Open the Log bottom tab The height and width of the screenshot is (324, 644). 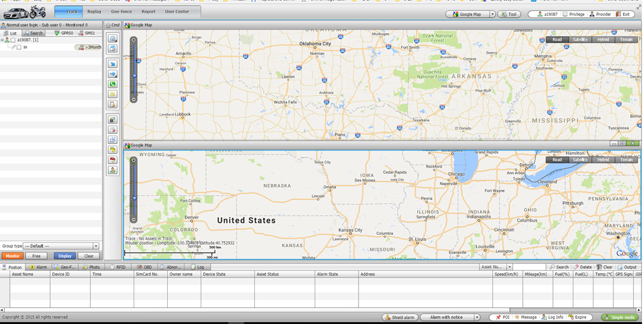click(x=197, y=267)
